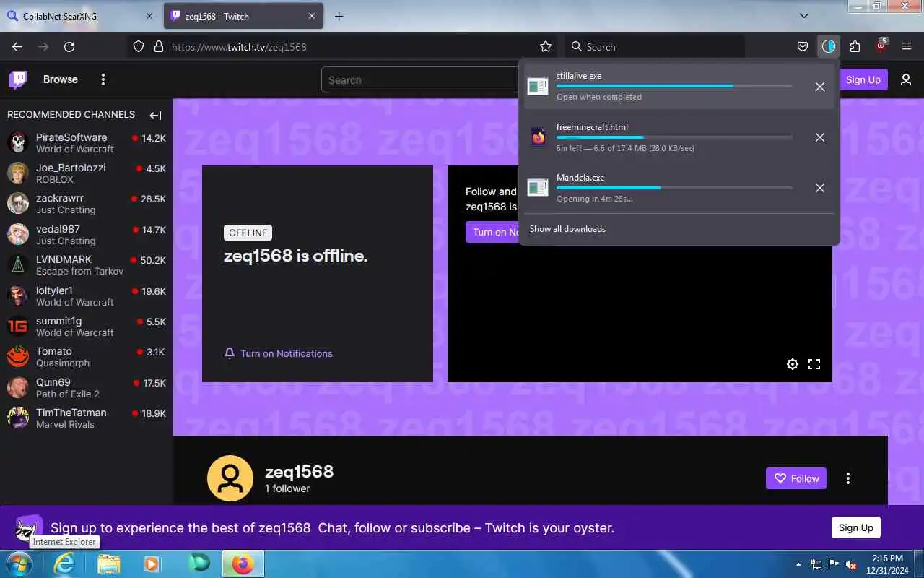
Task: Open the user profile icon menu
Action: click(906, 79)
